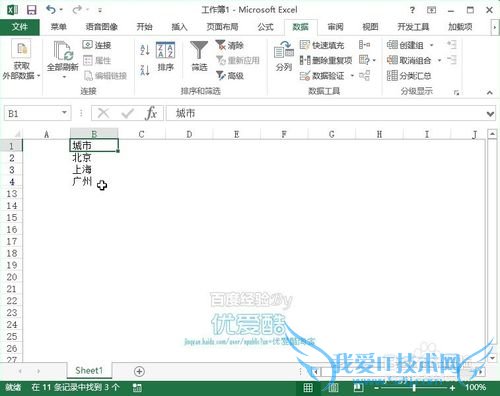Click the Consolidate icon in Data Tools

tap(364, 45)
